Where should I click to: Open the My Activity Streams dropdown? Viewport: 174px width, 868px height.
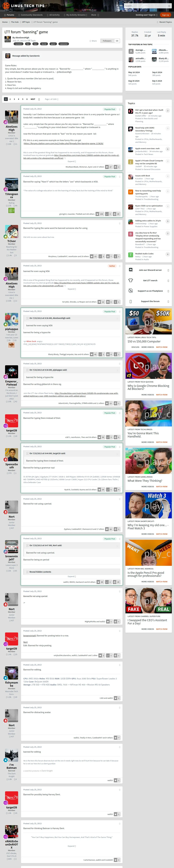(76, 15)
